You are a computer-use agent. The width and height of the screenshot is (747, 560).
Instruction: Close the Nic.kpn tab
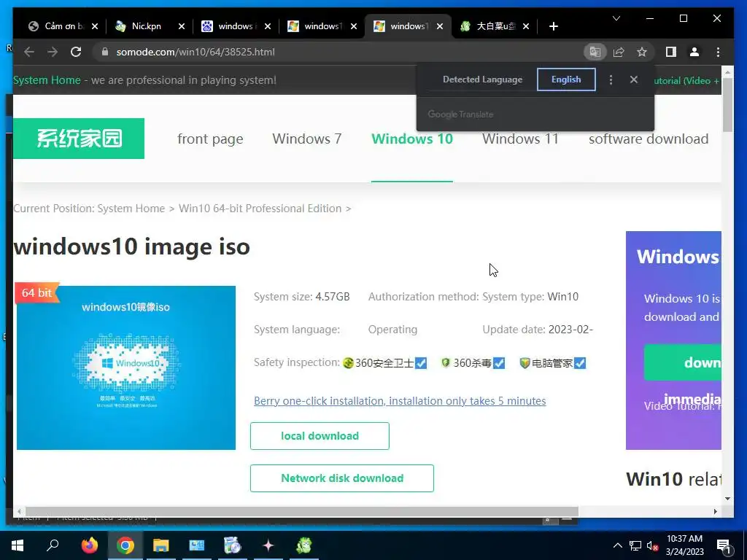tap(182, 26)
